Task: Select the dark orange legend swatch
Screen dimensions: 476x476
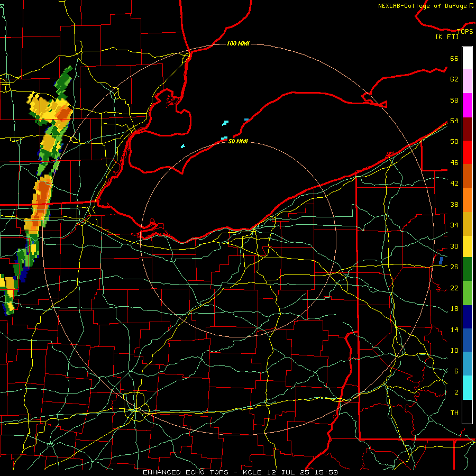Action: (467, 176)
